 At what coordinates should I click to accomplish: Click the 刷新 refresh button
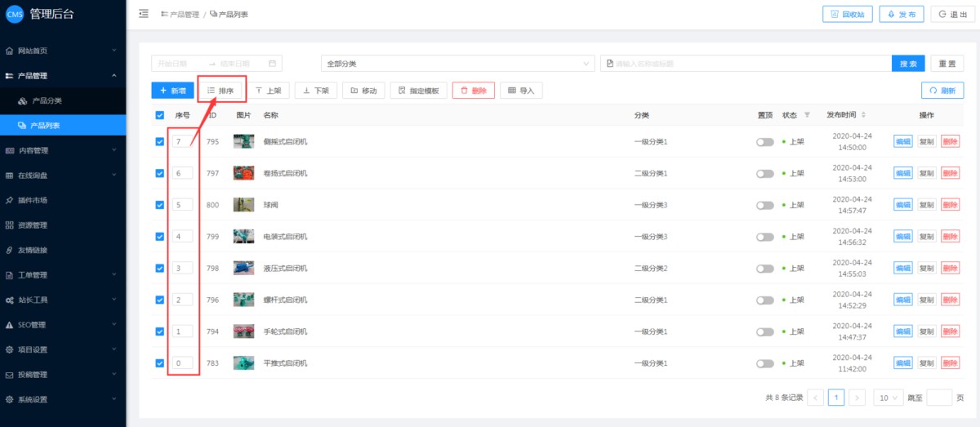(x=942, y=91)
